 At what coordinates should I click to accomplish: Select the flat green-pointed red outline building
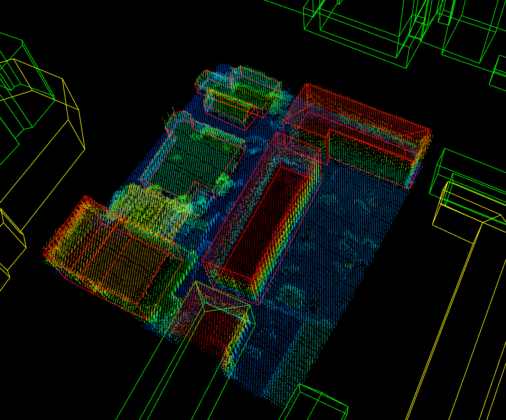(x=194, y=156)
